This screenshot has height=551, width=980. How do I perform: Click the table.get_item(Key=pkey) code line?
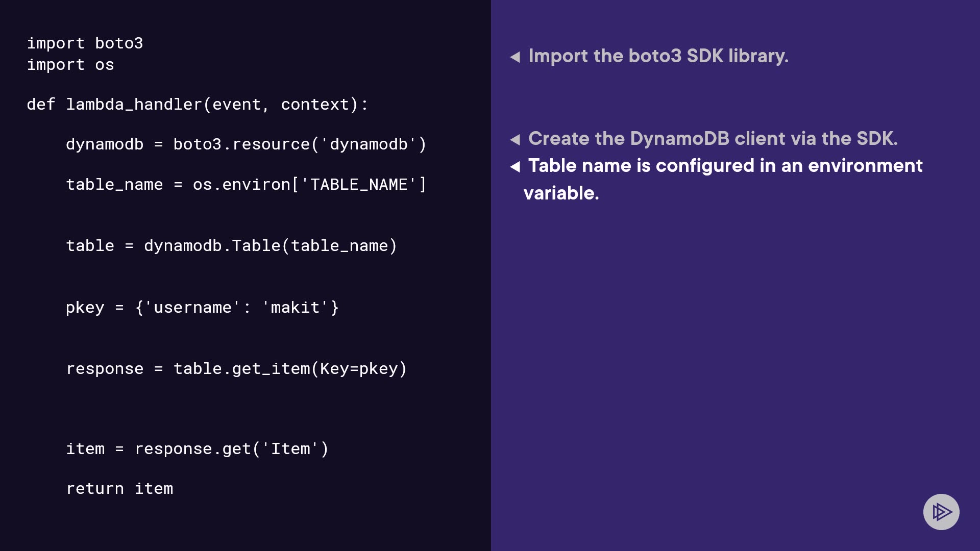point(236,369)
